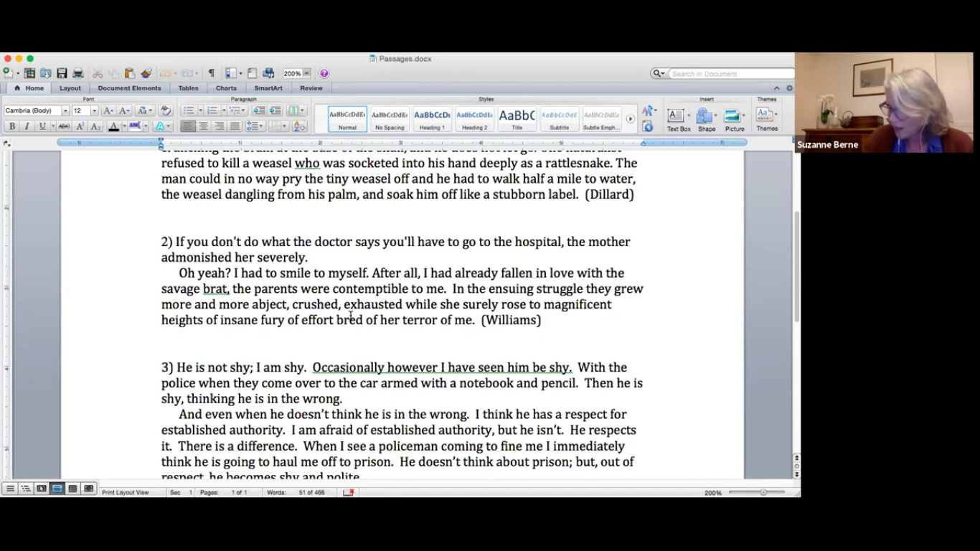Click the Superscript icon

(80, 126)
